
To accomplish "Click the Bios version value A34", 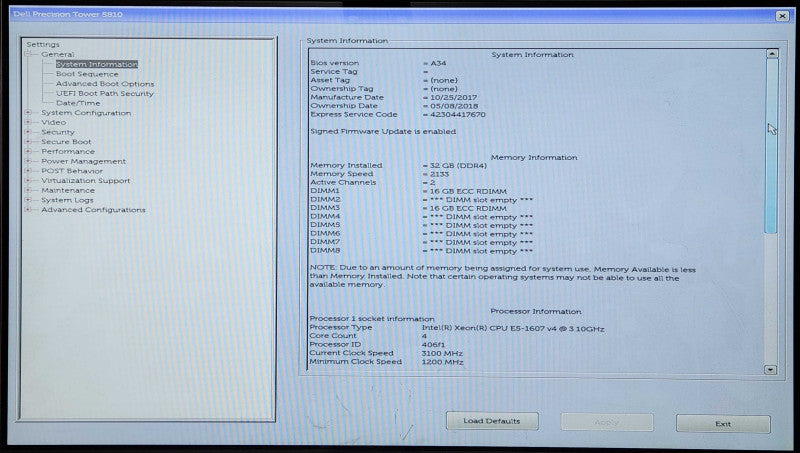I will tap(438, 63).
